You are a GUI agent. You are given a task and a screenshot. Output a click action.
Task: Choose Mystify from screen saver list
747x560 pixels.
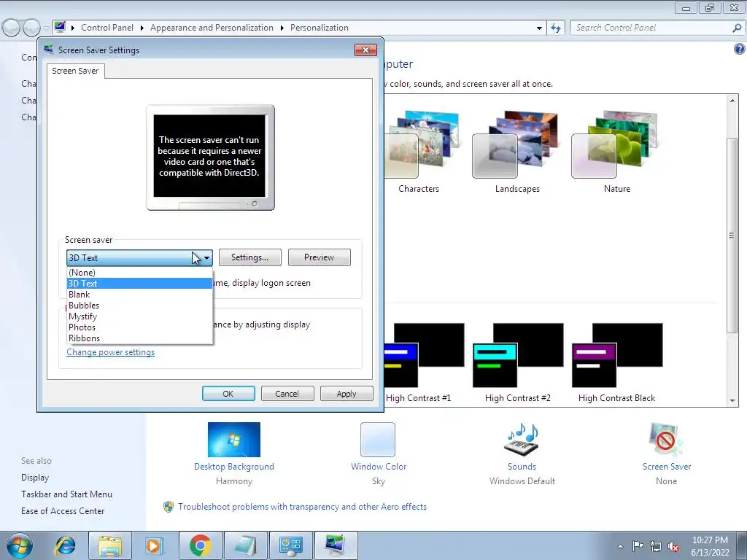tap(139, 316)
